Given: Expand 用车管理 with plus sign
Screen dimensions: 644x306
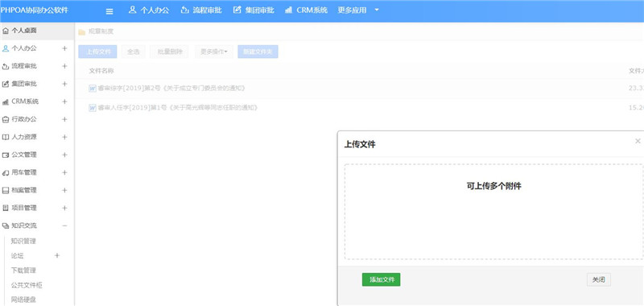Looking at the screenshot, I should point(64,172).
